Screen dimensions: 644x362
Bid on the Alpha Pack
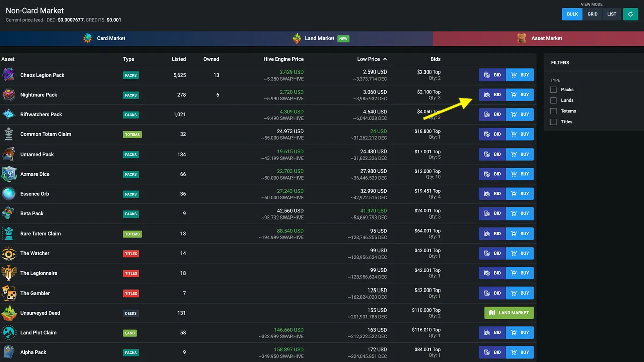[492, 352]
